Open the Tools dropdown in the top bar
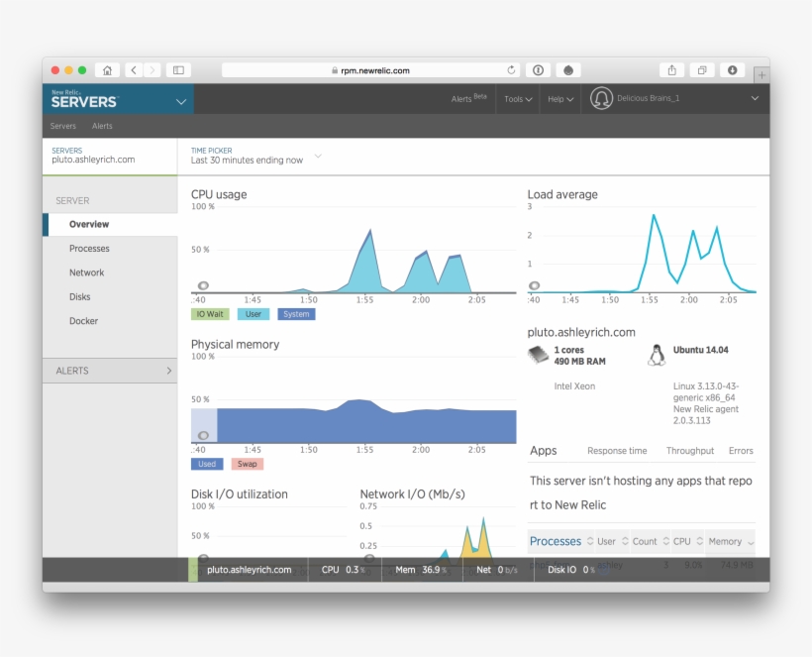The image size is (812, 657). 516,98
